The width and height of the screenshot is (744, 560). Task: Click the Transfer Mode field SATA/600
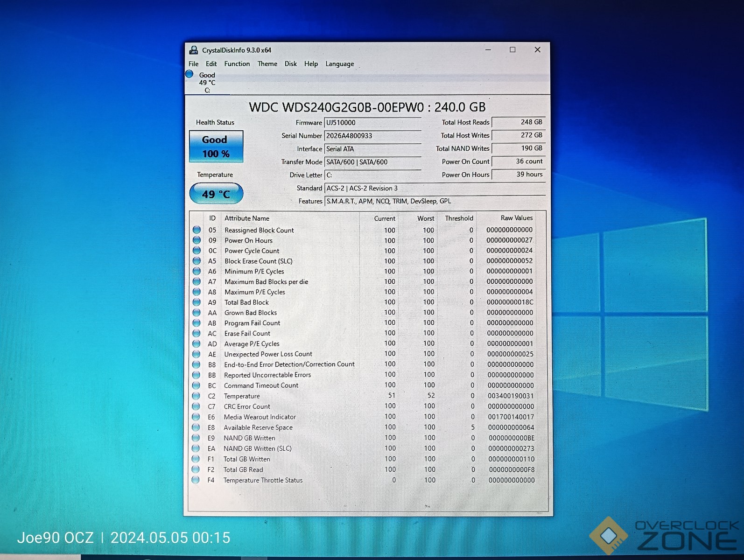(x=372, y=162)
